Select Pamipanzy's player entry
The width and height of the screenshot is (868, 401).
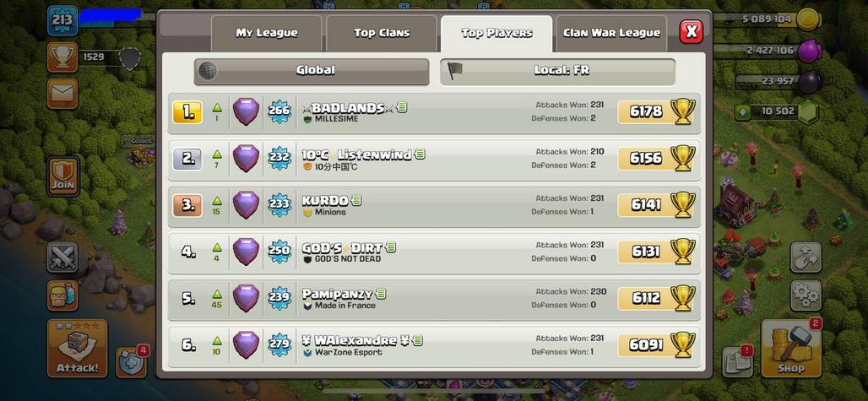434,299
